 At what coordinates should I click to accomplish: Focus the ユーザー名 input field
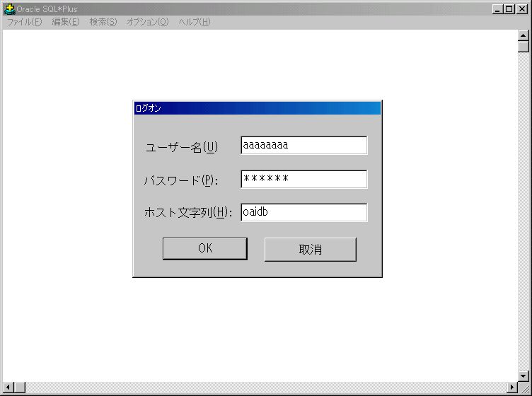click(304, 146)
